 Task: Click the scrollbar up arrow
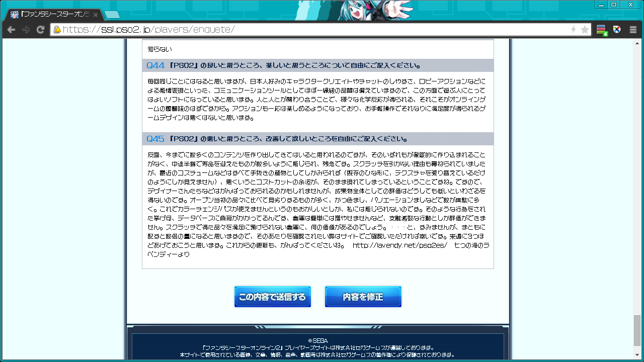tap(637, 43)
